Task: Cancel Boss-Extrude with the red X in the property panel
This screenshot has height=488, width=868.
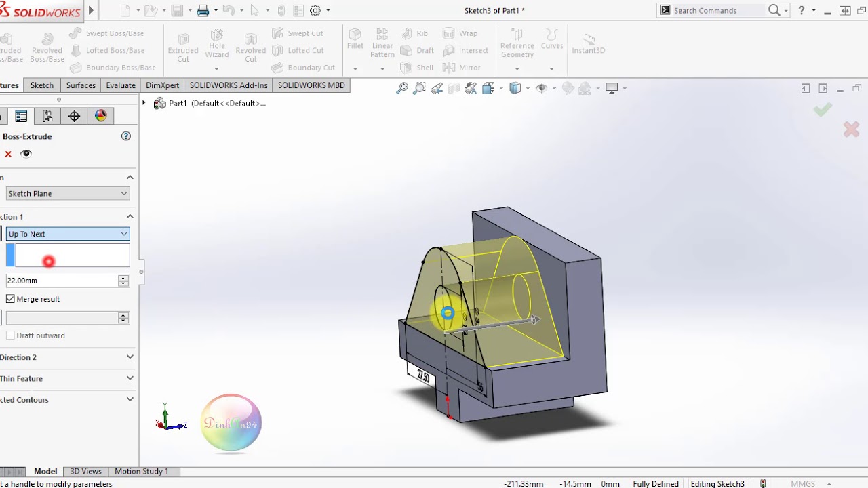Action: (x=8, y=154)
